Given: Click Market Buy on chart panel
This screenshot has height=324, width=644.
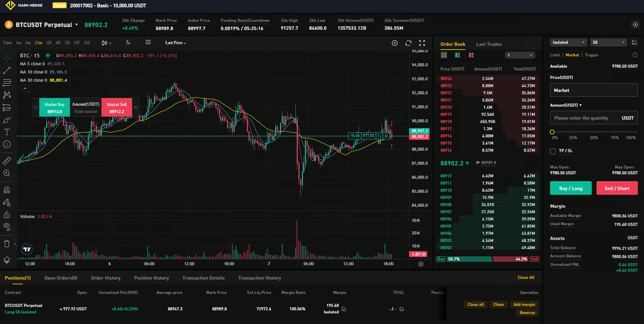Looking at the screenshot, I should (x=54, y=107).
